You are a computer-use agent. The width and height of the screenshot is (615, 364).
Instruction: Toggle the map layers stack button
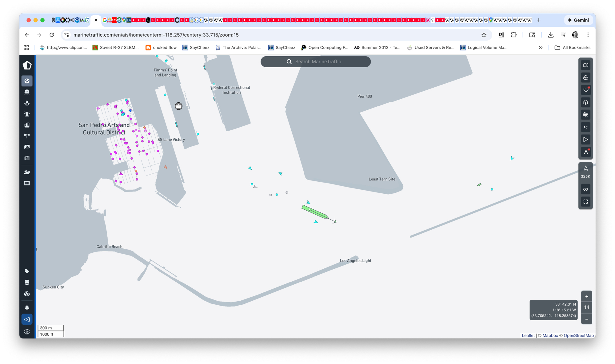[585, 102]
